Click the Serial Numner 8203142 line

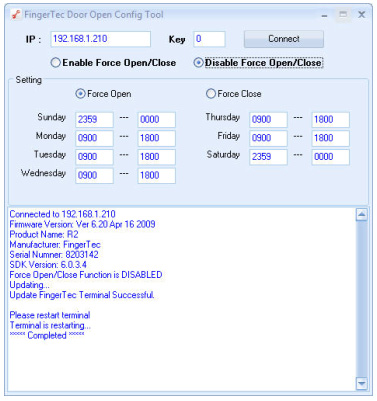[x=54, y=255]
